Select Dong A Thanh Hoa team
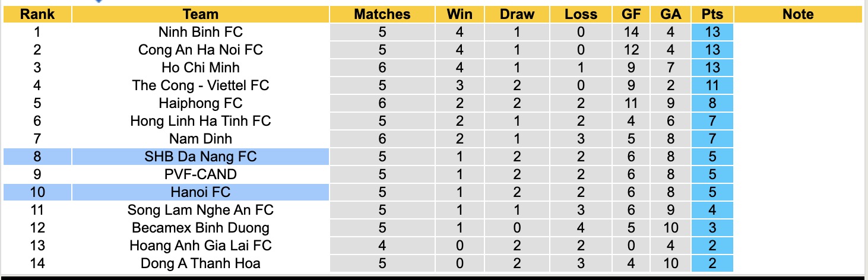Image resolution: width=868 pixels, height=280 pixels. [x=201, y=263]
